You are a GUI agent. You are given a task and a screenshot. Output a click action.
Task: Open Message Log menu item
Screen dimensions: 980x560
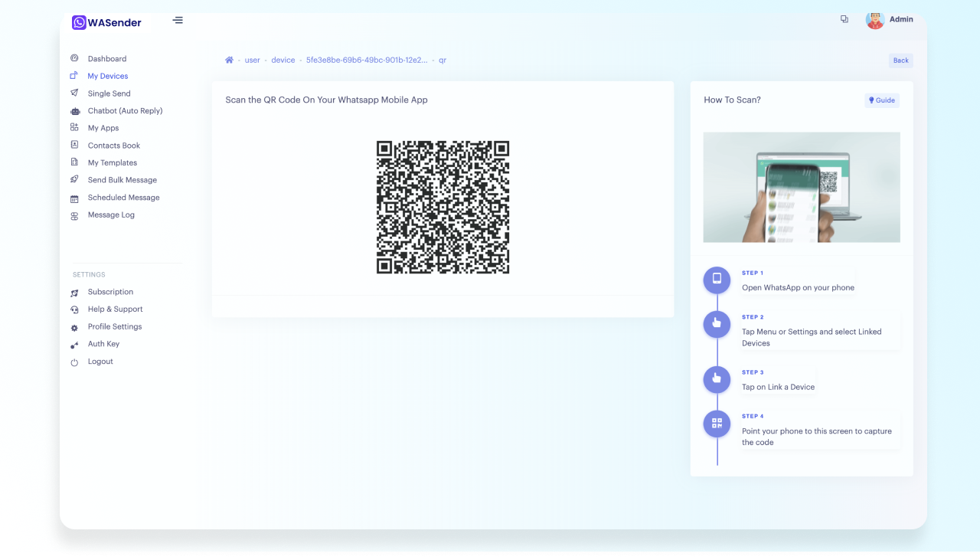pyautogui.click(x=111, y=215)
